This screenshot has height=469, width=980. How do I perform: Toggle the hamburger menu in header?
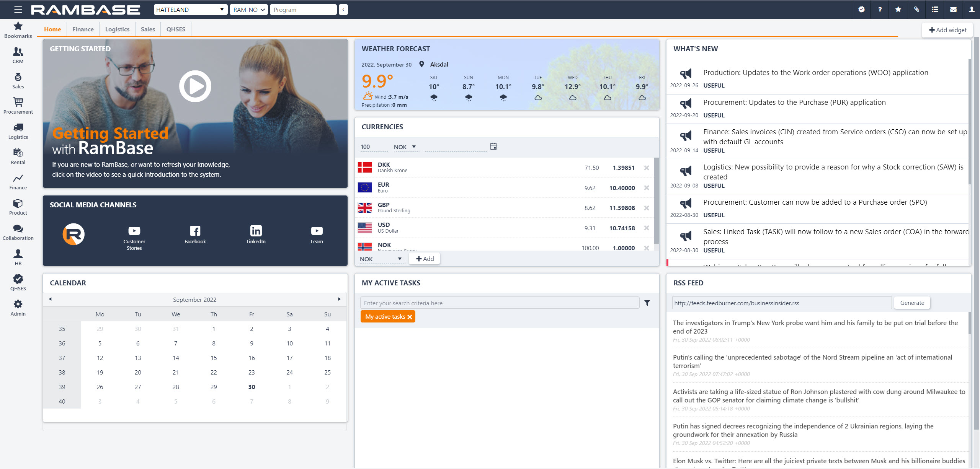coord(18,10)
